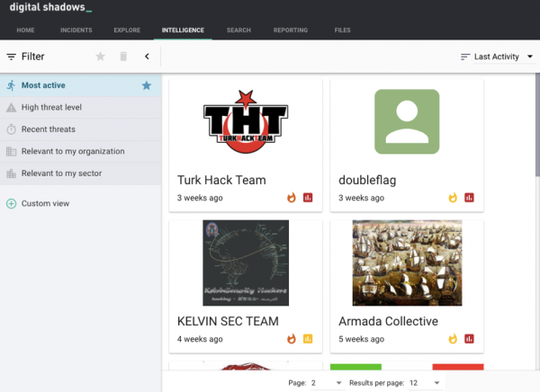This screenshot has height=392, width=540.
Task: Switch to the EXPLORE tab
Action: 127,31
